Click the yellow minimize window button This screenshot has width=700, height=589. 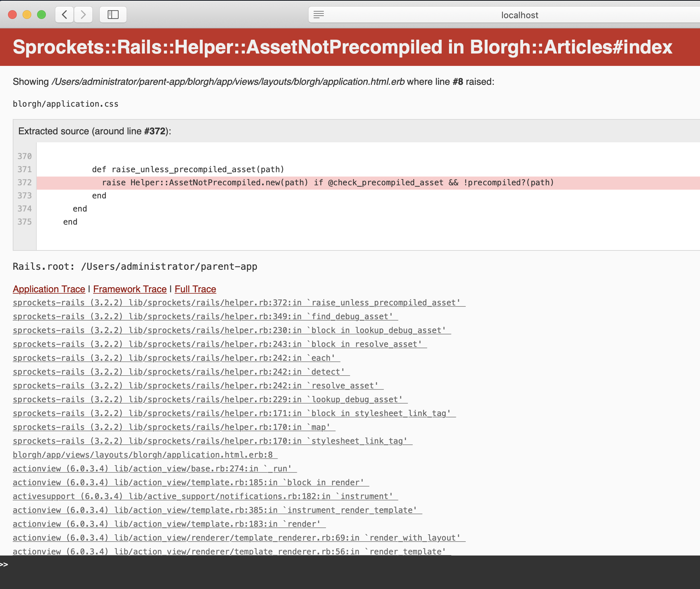[27, 15]
